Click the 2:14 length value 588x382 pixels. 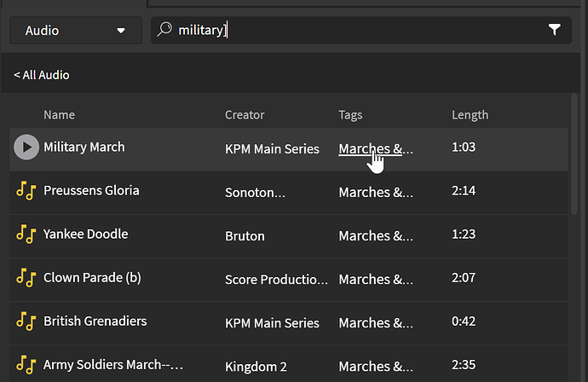click(464, 191)
